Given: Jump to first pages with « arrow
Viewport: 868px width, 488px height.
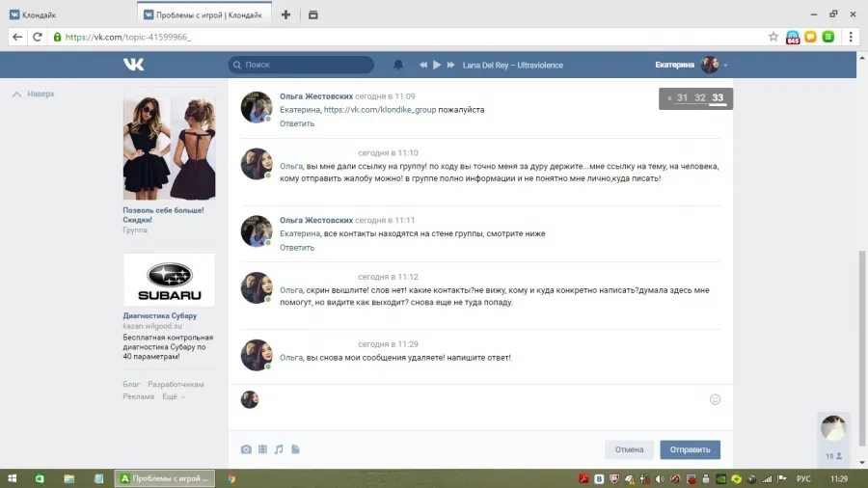Looking at the screenshot, I should (x=669, y=98).
